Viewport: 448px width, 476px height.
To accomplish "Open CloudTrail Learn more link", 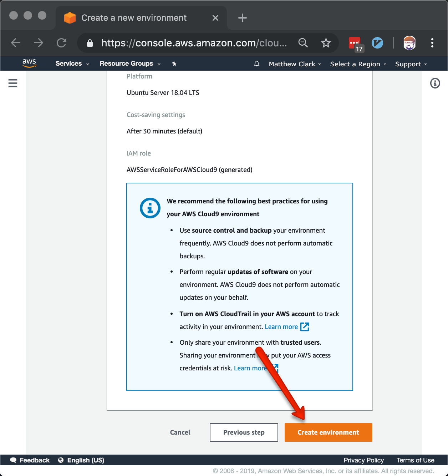I will tap(281, 327).
